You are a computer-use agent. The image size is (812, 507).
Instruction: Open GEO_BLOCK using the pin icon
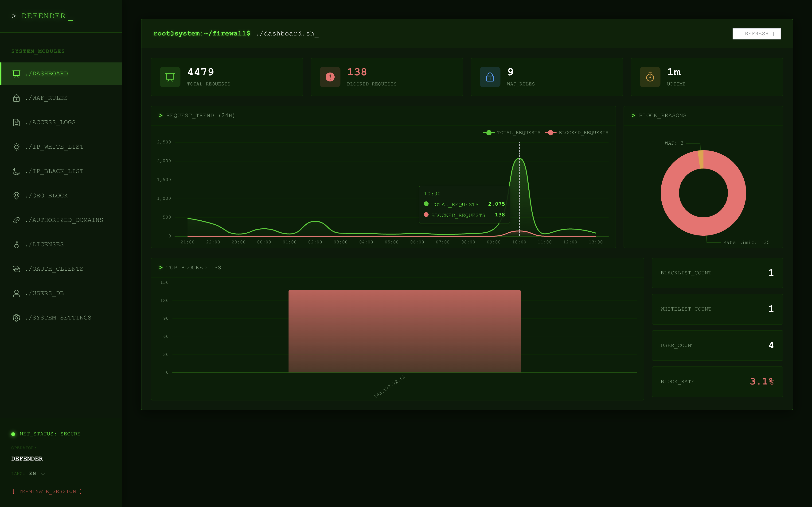(x=16, y=196)
